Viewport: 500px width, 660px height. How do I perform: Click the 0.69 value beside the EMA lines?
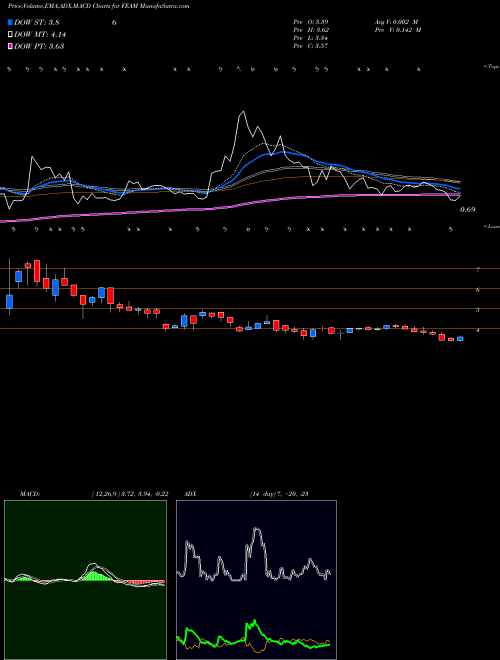coord(468,209)
